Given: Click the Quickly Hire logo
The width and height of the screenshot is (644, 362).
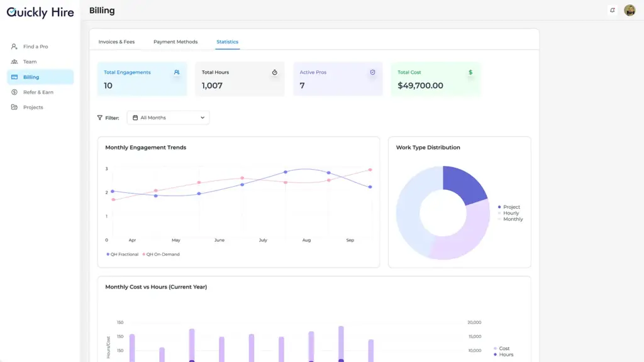Looking at the screenshot, I should 40,12.
